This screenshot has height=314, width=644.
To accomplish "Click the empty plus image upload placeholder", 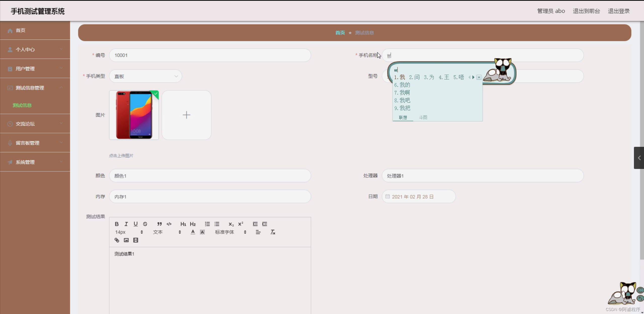I will coord(186,115).
